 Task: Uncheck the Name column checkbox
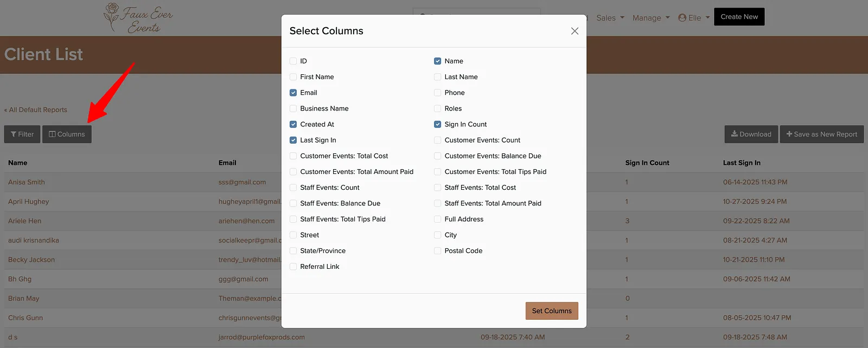point(437,61)
